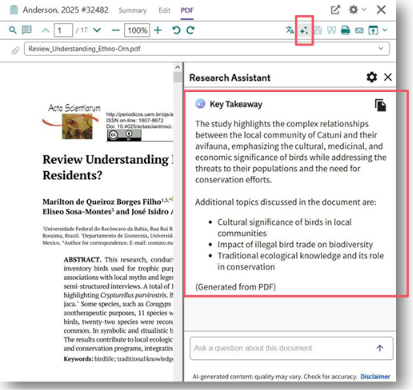Rotate the PDF clockwise
Viewport: 413px width, 390px height.
(190, 30)
